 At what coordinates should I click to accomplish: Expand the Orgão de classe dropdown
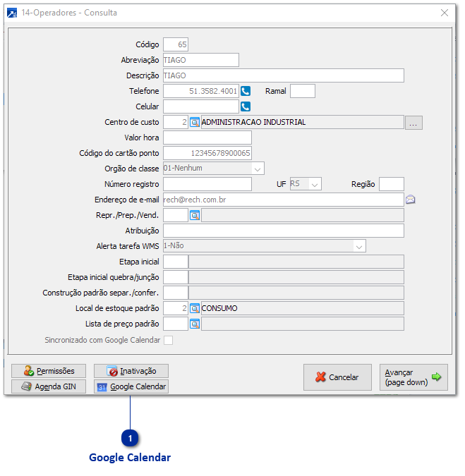coord(258,169)
